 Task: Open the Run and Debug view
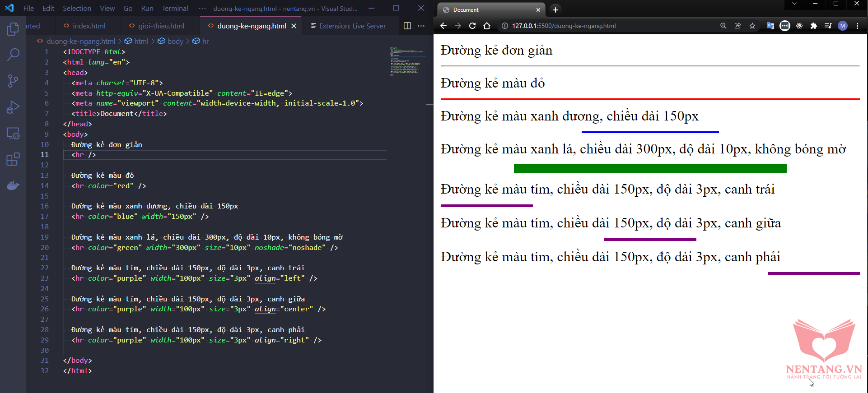(x=13, y=107)
